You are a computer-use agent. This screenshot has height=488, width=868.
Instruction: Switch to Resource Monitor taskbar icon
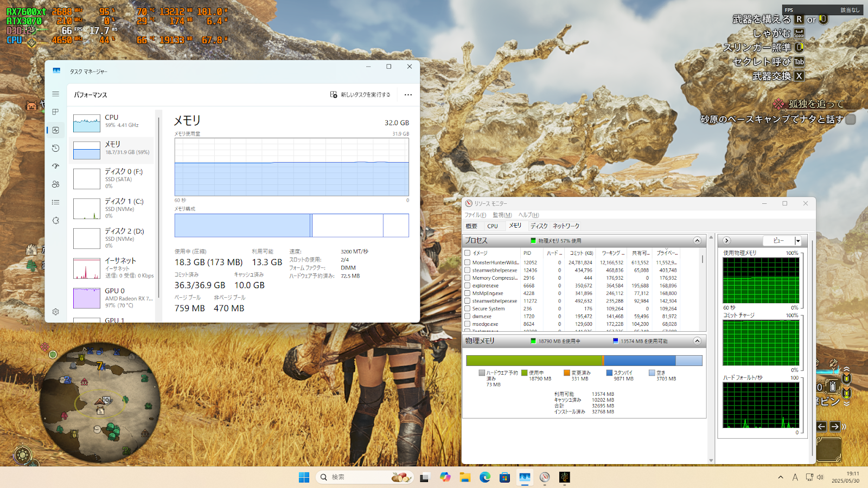click(x=545, y=477)
